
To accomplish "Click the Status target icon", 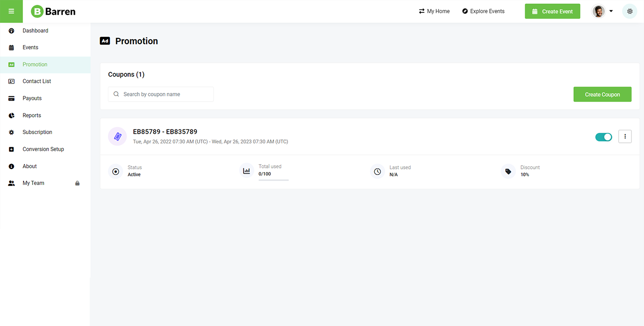I will click(x=116, y=171).
